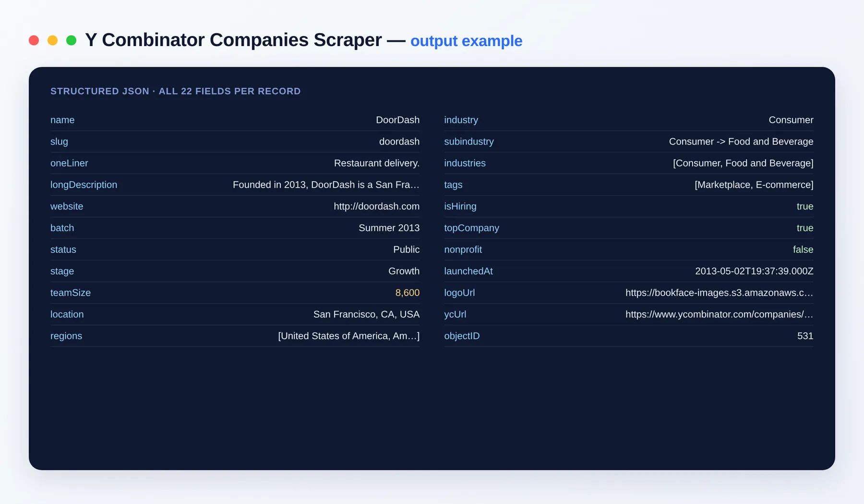Click the 'regions' field label

click(66, 336)
